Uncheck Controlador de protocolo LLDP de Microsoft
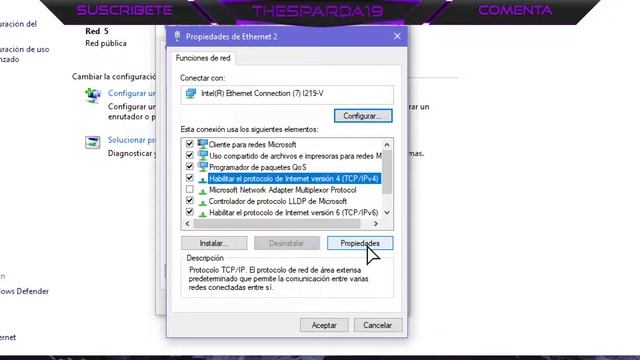The width and height of the screenshot is (640, 360). tap(189, 200)
